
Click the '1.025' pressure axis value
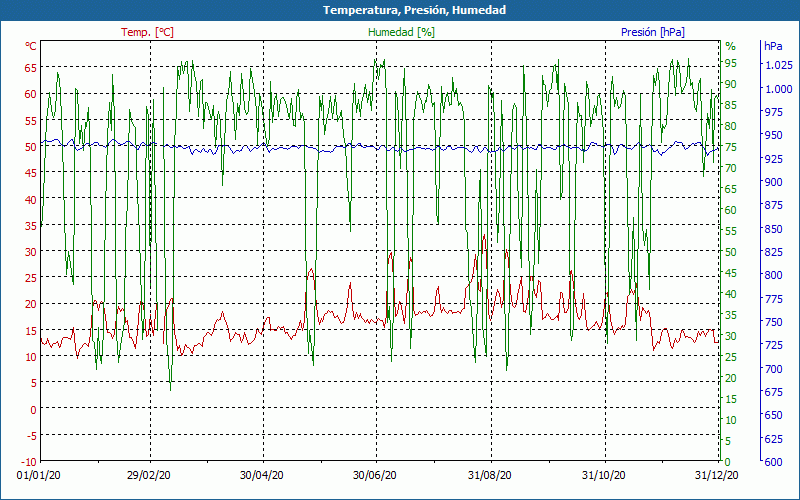pos(779,65)
